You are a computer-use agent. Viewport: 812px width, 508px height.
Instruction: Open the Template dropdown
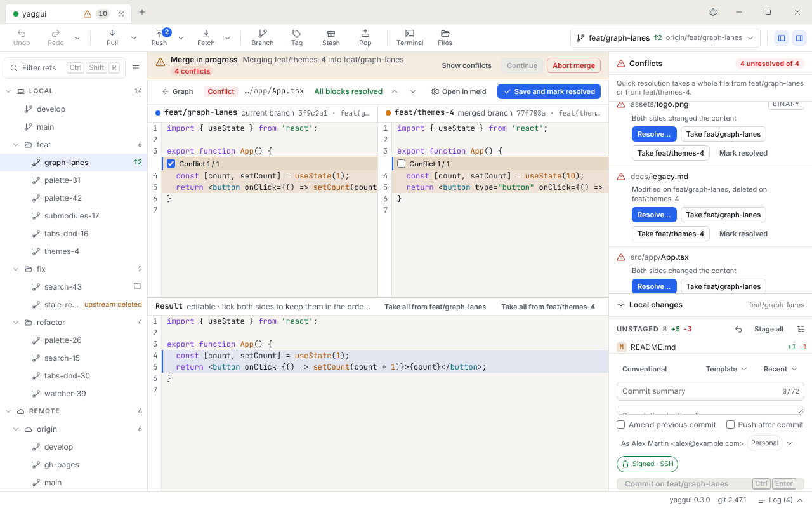point(726,369)
